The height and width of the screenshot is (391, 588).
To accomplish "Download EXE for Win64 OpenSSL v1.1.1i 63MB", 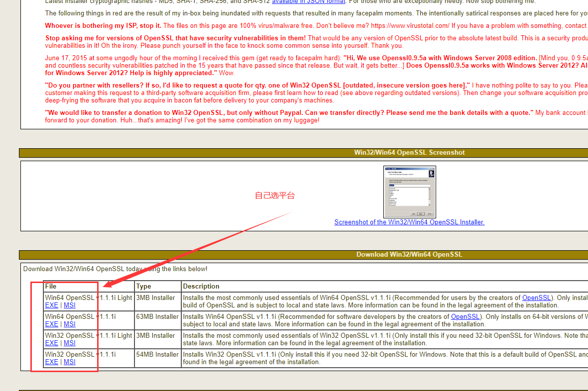I will 51,324.
